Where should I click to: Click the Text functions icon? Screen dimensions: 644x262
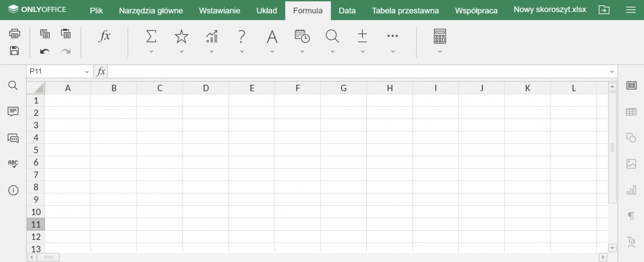click(x=272, y=37)
